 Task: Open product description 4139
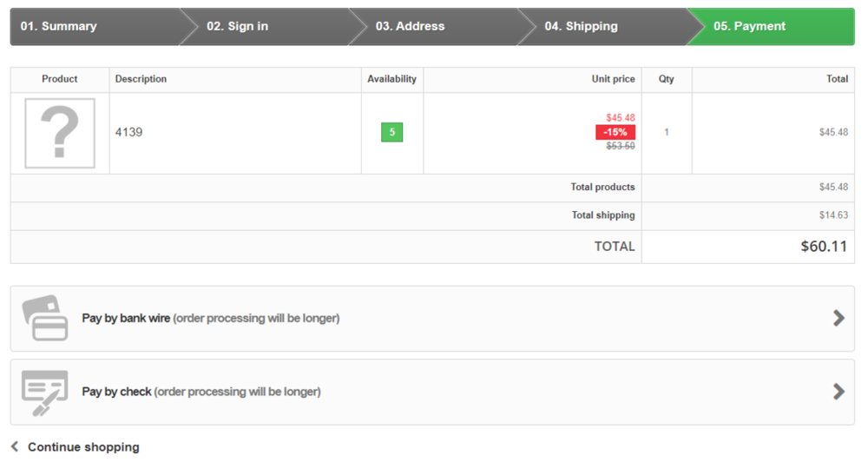tap(129, 132)
